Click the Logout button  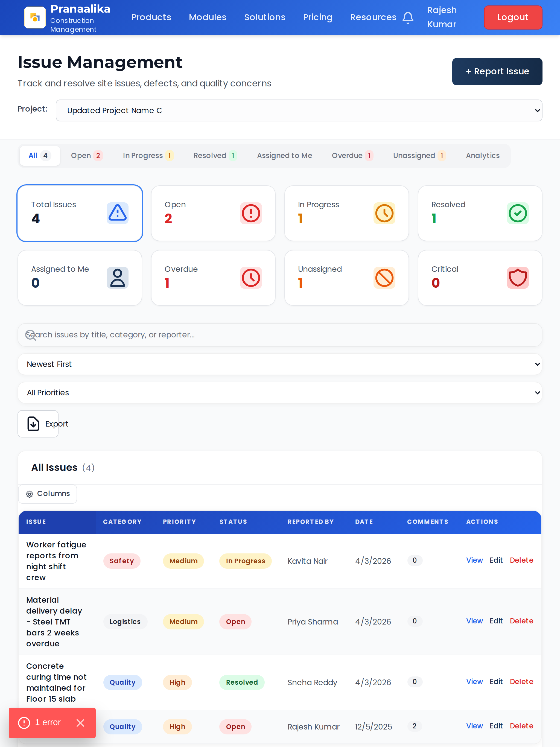pos(513,17)
